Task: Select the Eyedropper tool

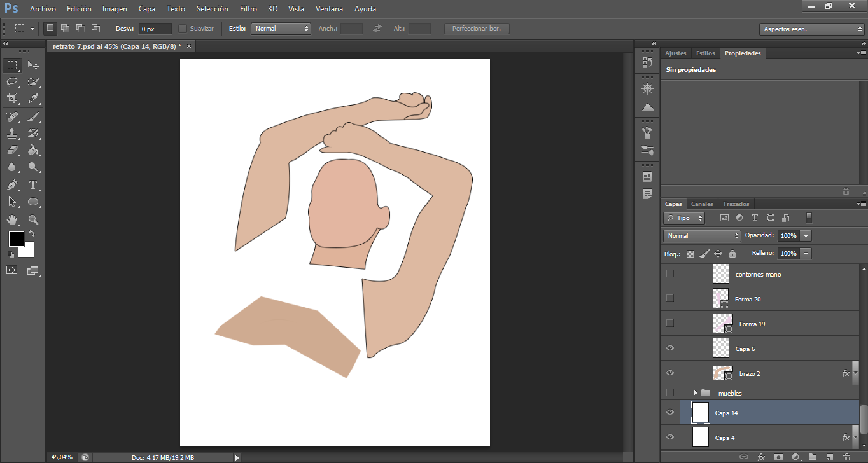Action: coord(34,99)
